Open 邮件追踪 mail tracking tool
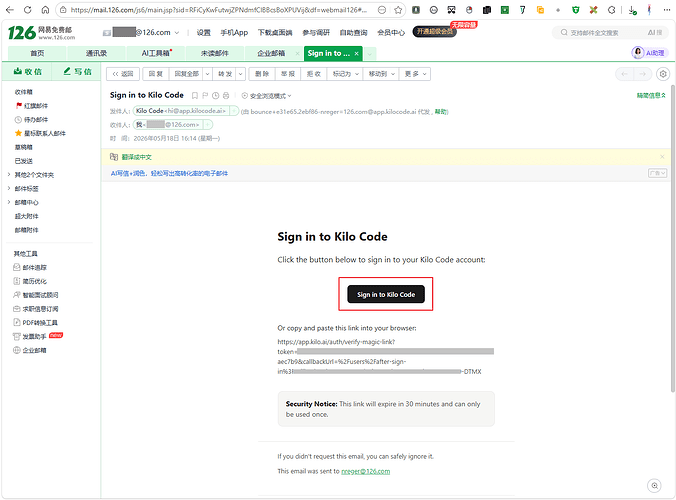The height and width of the screenshot is (500, 676). tap(30, 267)
